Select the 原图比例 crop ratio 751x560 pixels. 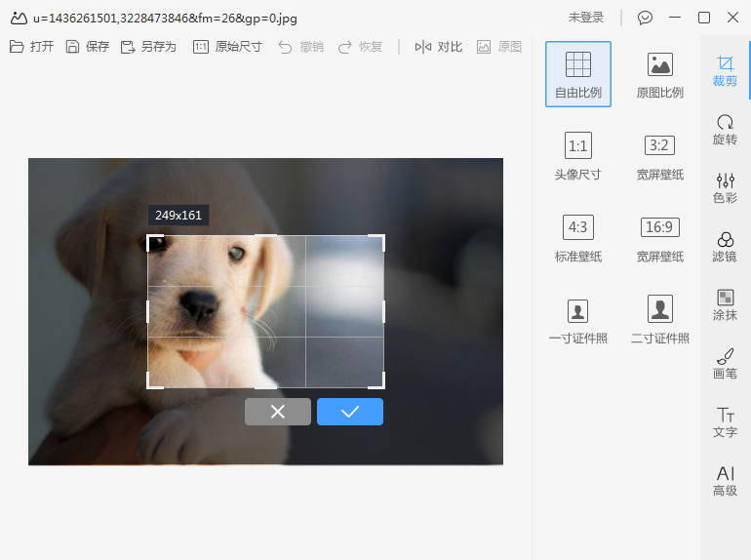[x=659, y=74]
